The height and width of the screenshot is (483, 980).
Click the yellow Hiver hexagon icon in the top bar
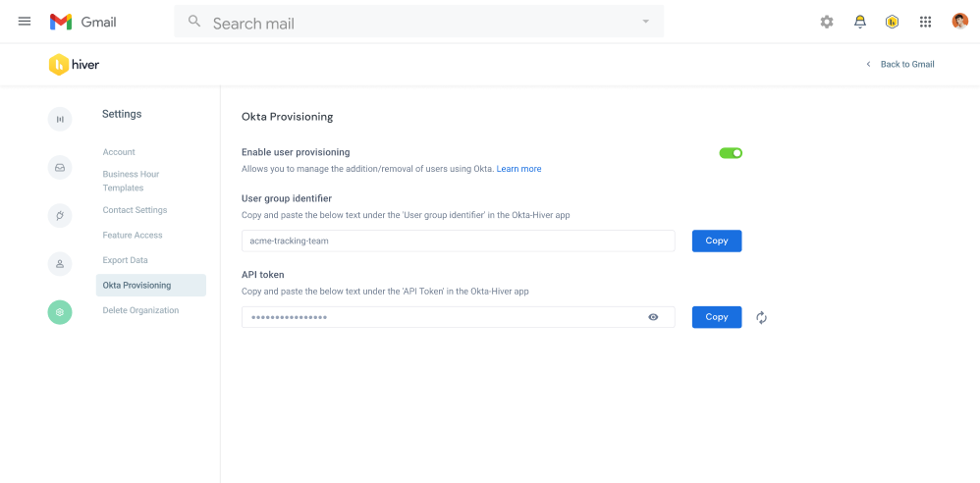892,22
